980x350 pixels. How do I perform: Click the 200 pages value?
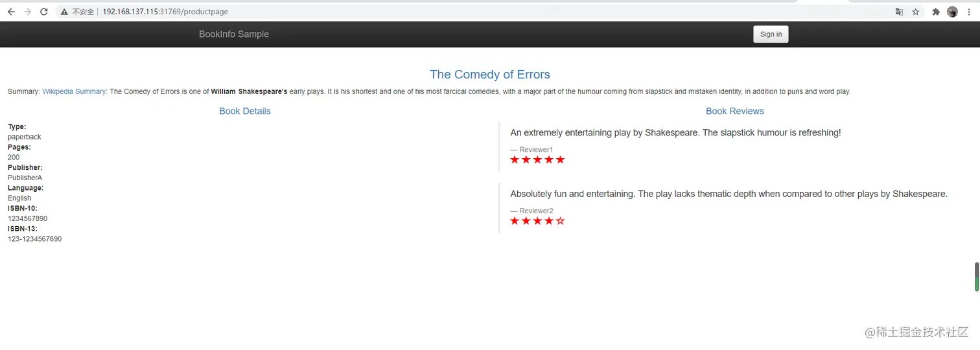pos(14,157)
